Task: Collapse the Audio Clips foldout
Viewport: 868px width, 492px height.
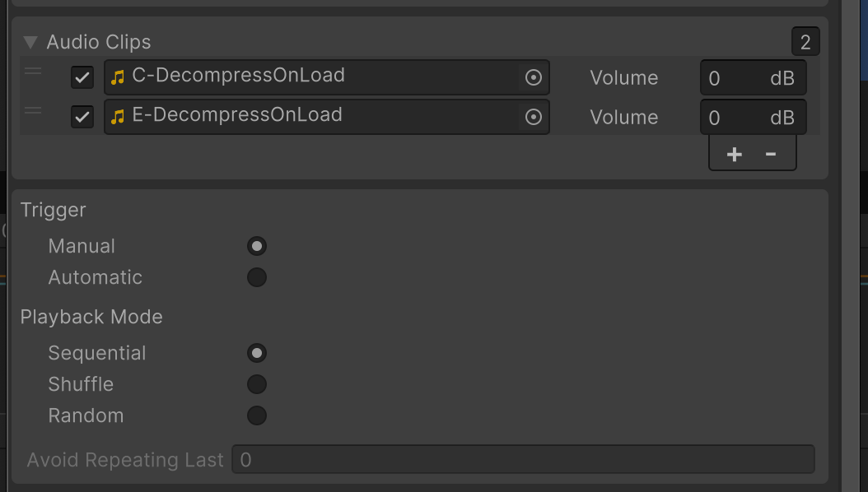Action: pyautogui.click(x=30, y=42)
